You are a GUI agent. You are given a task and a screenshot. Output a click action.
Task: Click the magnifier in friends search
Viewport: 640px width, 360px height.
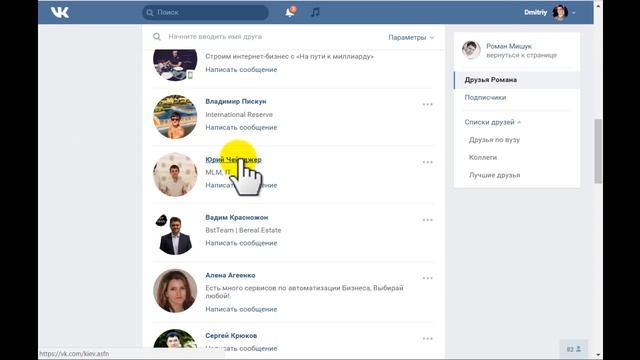(x=157, y=37)
